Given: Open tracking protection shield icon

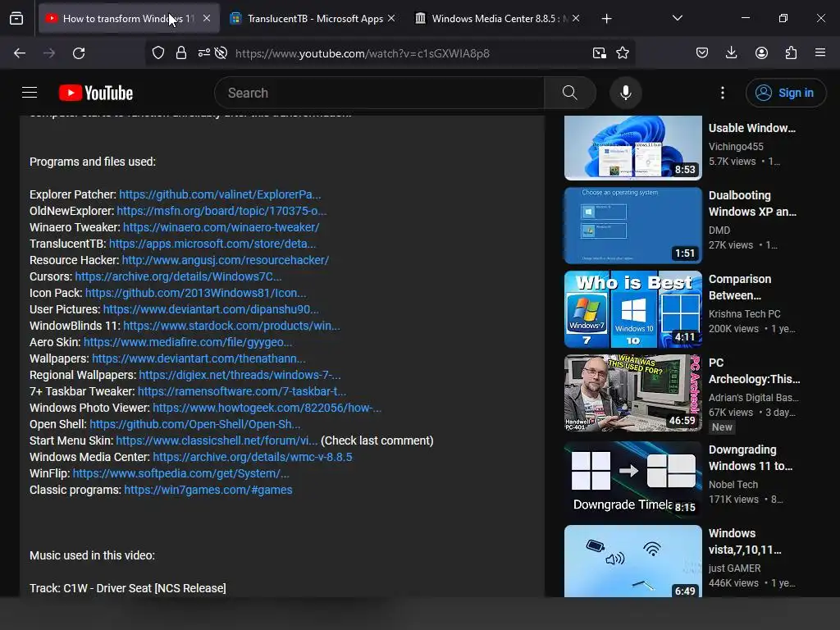Looking at the screenshot, I should 158,53.
